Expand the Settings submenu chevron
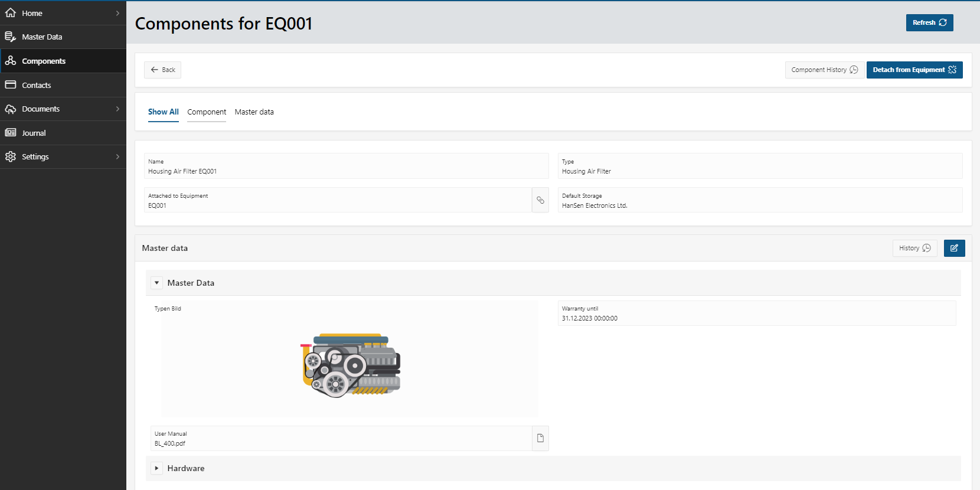The width and height of the screenshot is (980, 490). pyautogui.click(x=117, y=156)
